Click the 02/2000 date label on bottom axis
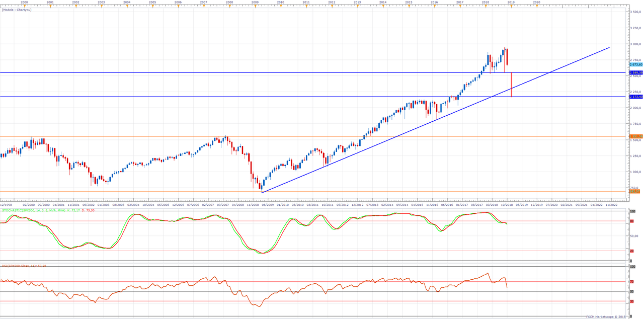The width and height of the screenshot is (644, 319). [x=28, y=205]
